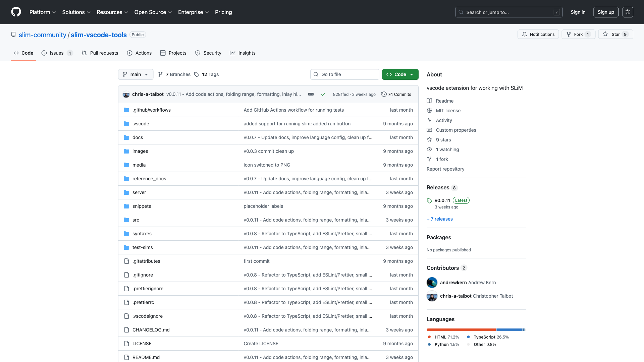
Task: Expand the main branch dropdown
Action: click(136, 74)
